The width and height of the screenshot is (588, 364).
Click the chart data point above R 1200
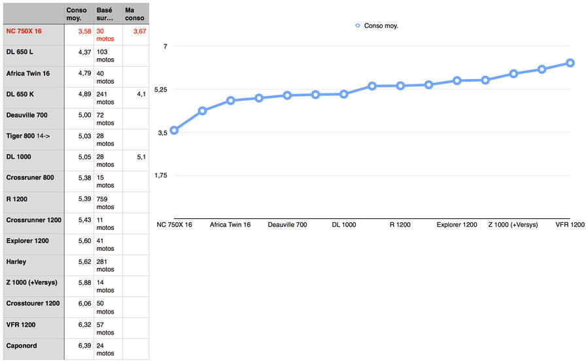[400, 86]
